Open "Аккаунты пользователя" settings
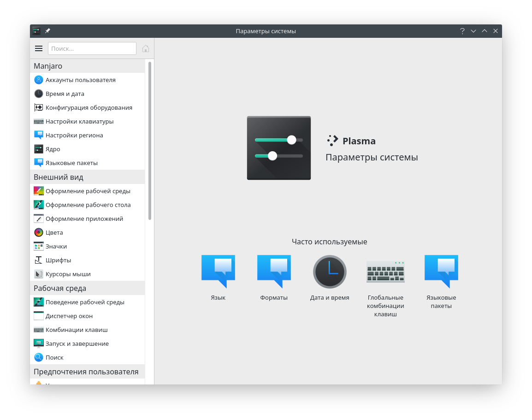The width and height of the screenshot is (532, 420). click(81, 80)
